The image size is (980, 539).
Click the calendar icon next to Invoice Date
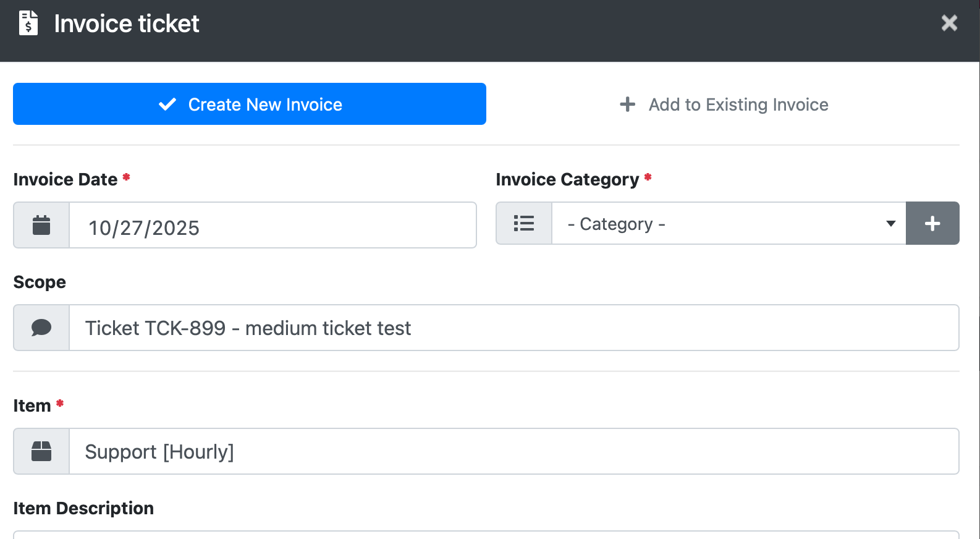coord(41,225)
